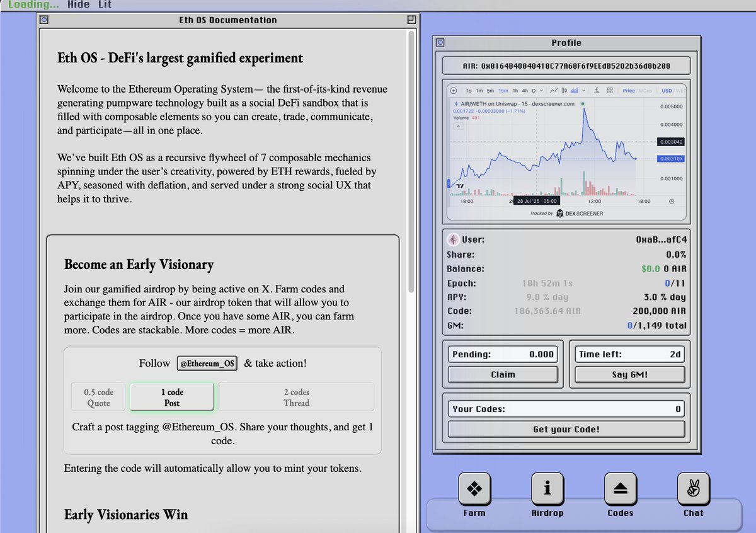This screenshot has height=533, width=756.
Task: Open the Airdrop info icon
Action: pos(547,488)
